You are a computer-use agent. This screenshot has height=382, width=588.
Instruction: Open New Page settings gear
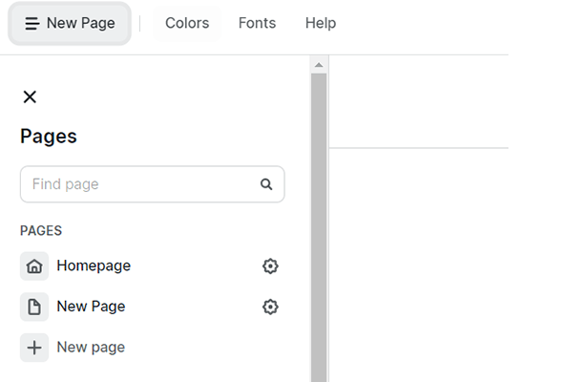click(270, 307)
